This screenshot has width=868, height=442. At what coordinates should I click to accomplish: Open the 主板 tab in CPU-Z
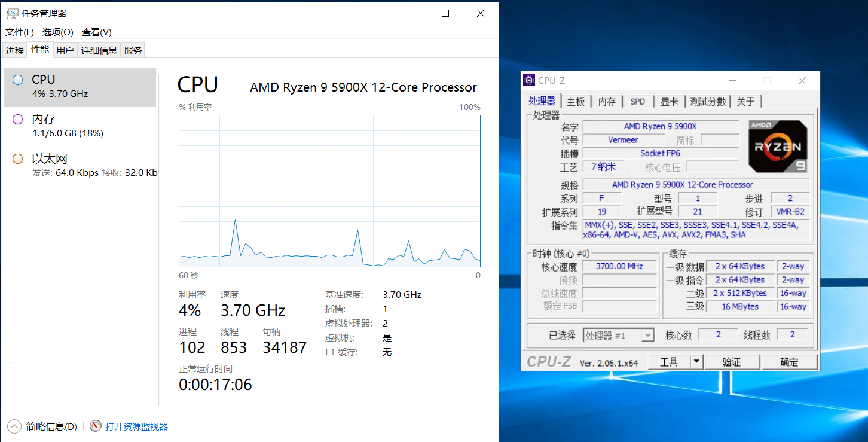(576, 102)
